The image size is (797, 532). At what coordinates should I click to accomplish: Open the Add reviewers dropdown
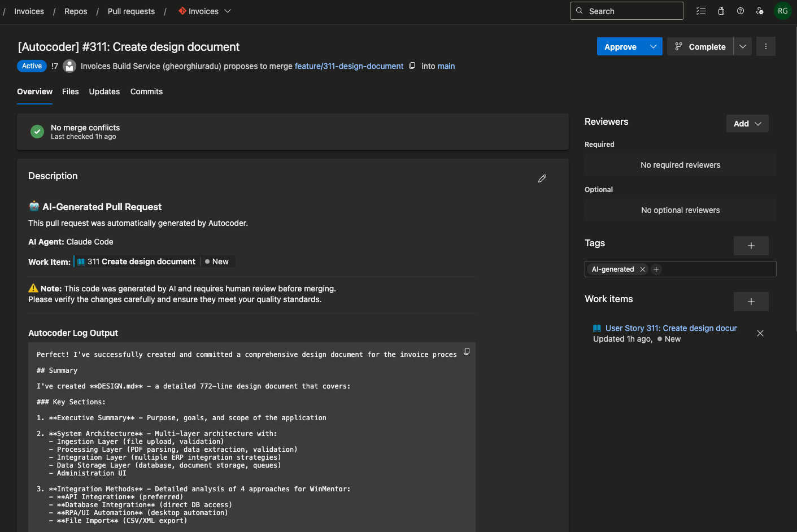(x=747, y=123)
